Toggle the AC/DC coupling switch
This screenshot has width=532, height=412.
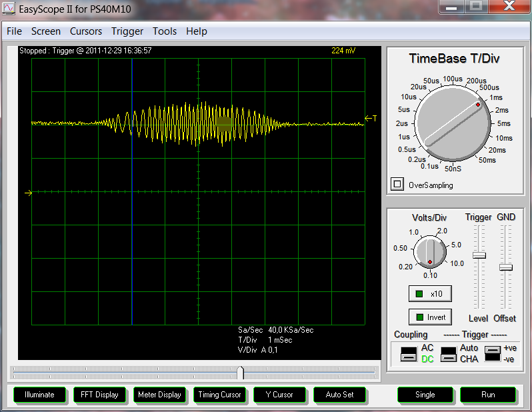(x=408, y=353)
